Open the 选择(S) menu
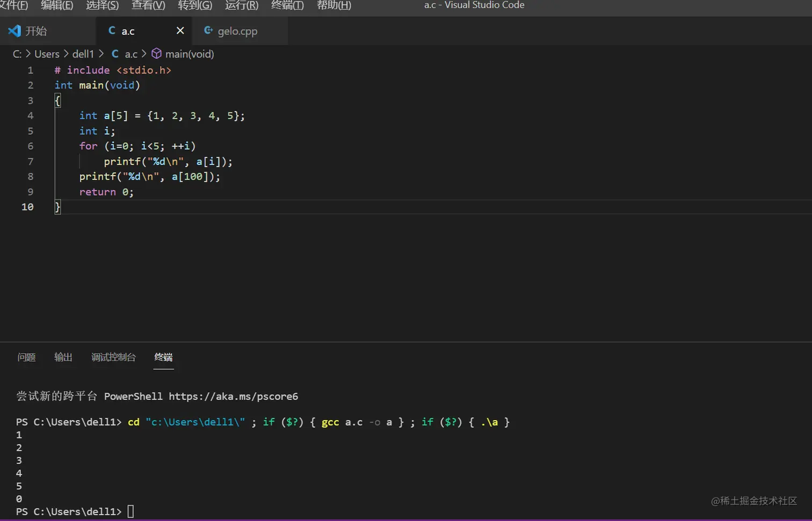 pos(102,5)
